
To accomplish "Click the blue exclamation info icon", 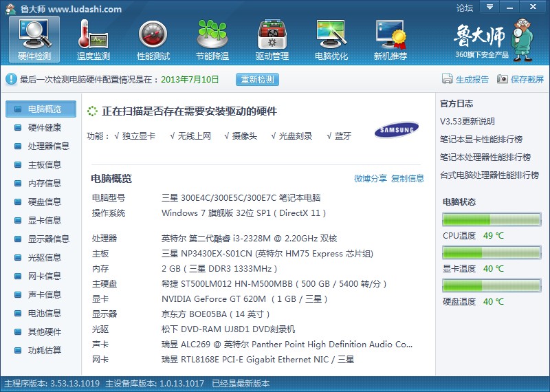I will pyautogui.click(x=11, y=79).
